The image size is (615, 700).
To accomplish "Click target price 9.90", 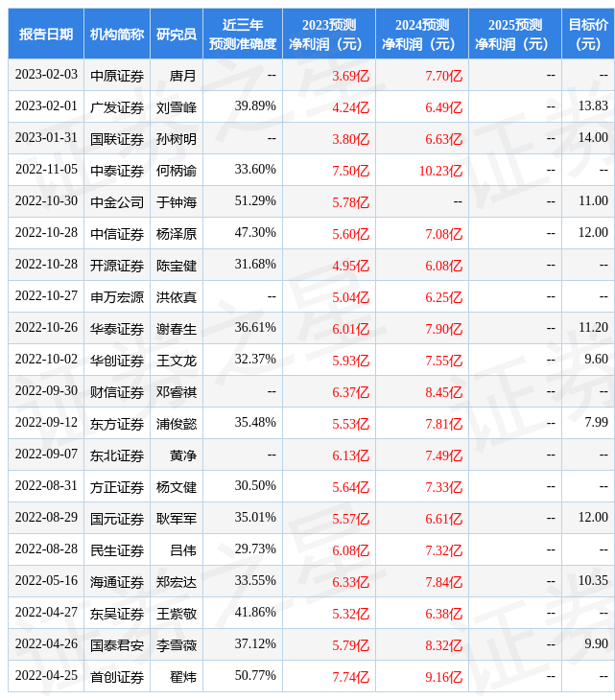I will click(596, 644).
